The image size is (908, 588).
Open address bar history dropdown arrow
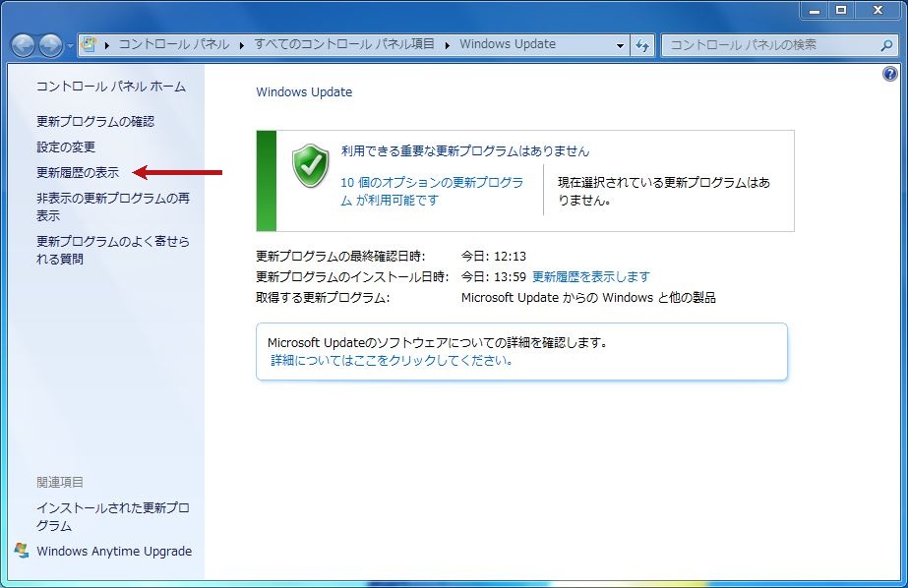point(620,45)
